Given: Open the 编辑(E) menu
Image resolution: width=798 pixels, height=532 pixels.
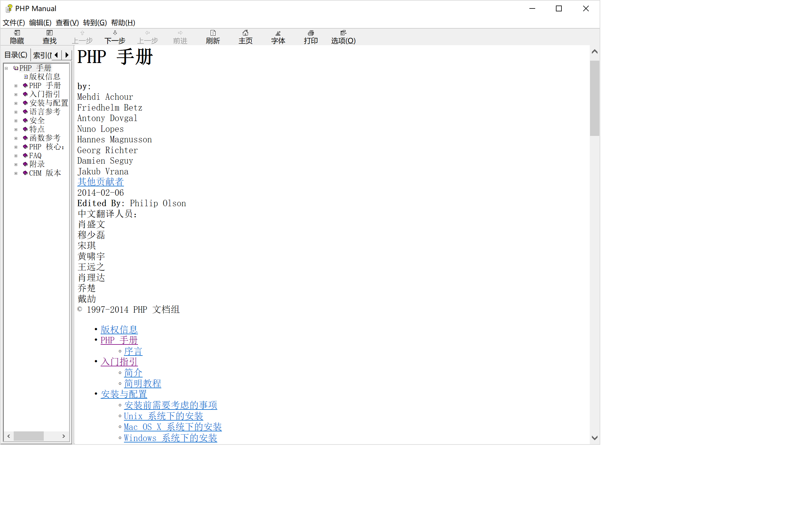Looking at the screenshot, I should click(x=40, y=23).
